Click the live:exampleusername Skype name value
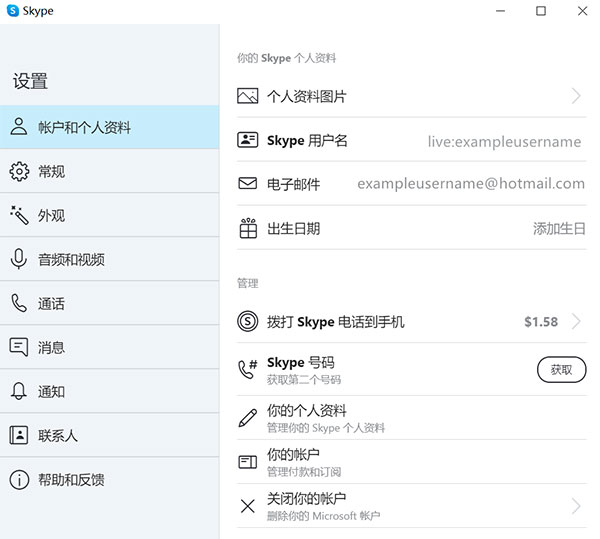 [x=504, y=141]
